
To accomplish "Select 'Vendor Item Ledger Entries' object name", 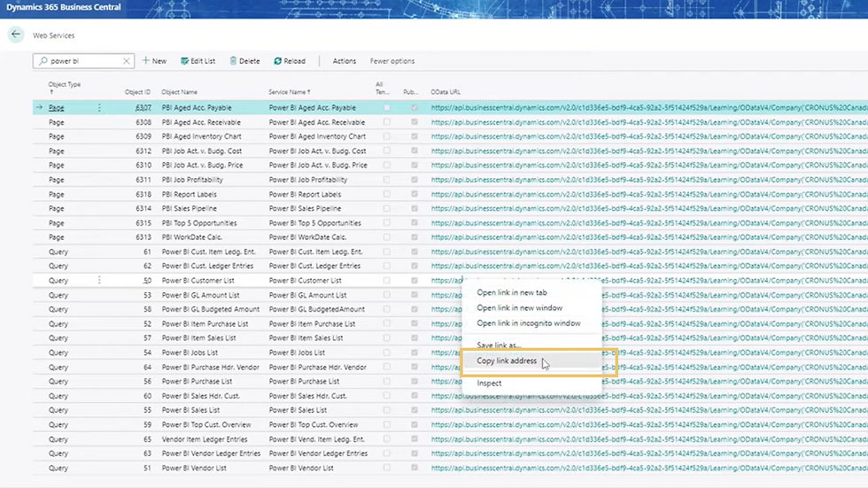I will pos(205,439).
